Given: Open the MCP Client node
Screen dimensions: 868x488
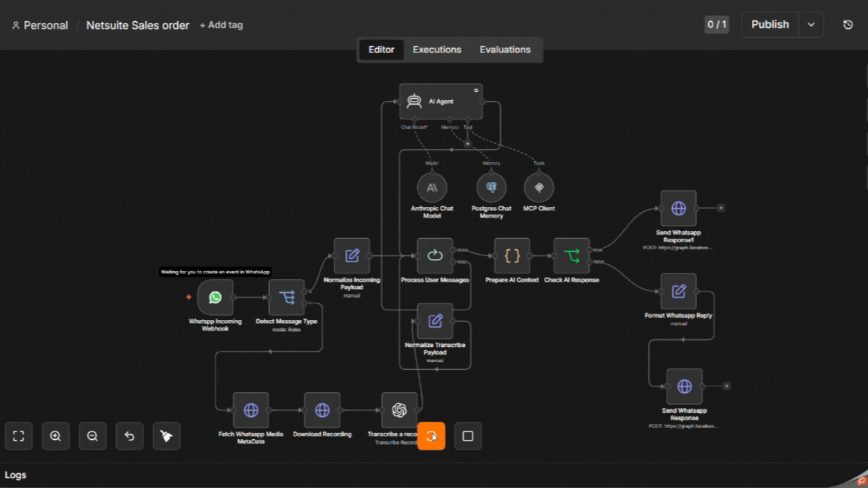Looking at the screenshot, I should click(539, 188).
